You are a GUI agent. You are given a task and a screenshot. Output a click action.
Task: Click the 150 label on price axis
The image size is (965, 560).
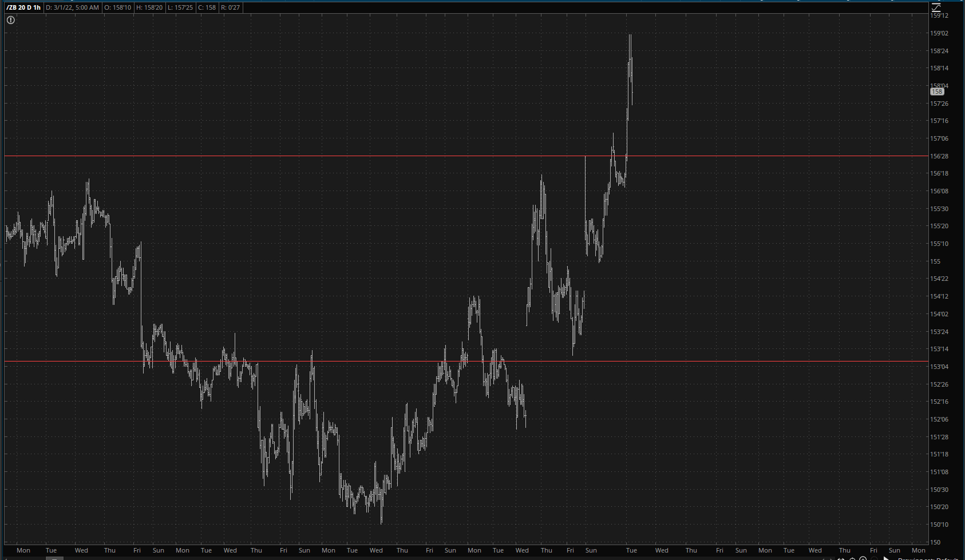pos(935,542)
